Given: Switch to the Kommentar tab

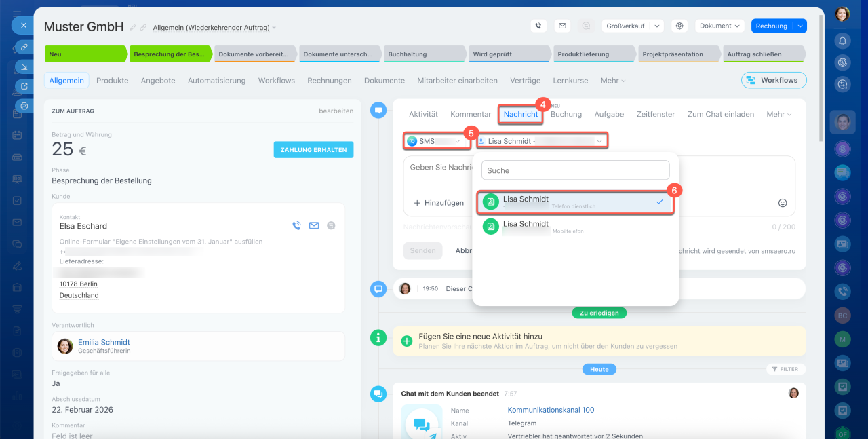Looking at the screenshot, I should 471,114.
